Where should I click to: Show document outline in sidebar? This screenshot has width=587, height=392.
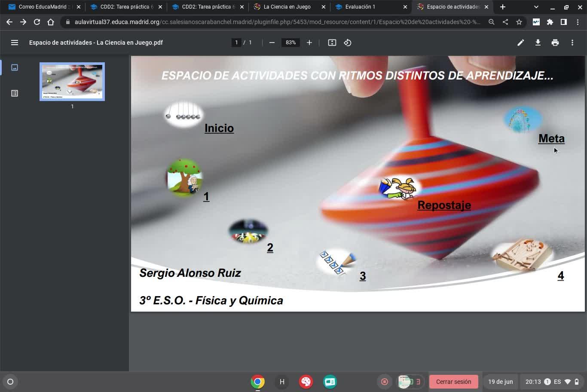coord(15,93)
